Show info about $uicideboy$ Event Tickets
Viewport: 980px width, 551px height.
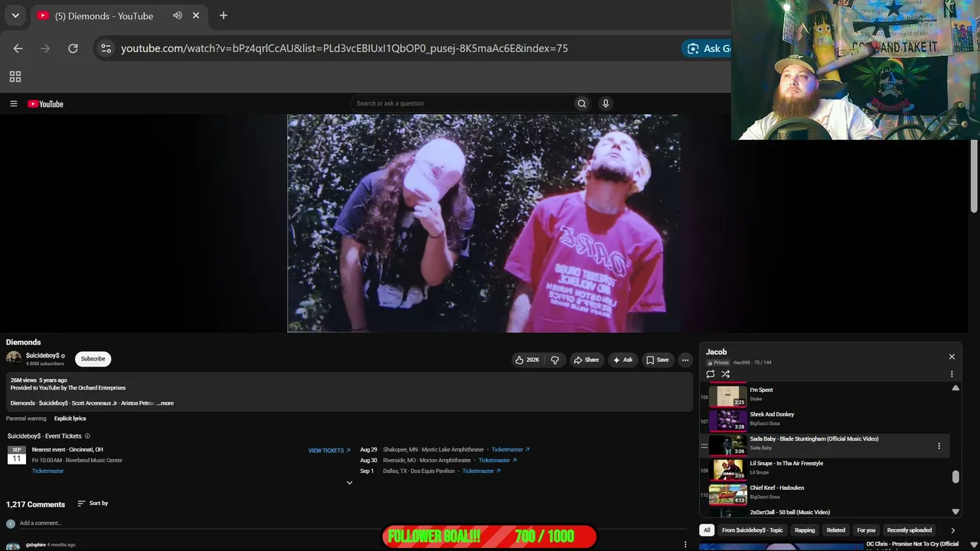point(87,436)
